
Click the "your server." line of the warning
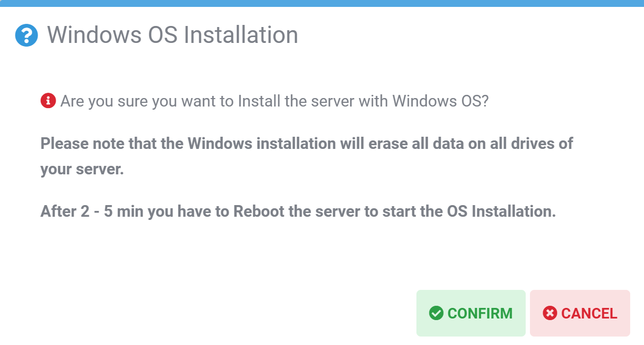pyautogui.click(x=82, y=170)
